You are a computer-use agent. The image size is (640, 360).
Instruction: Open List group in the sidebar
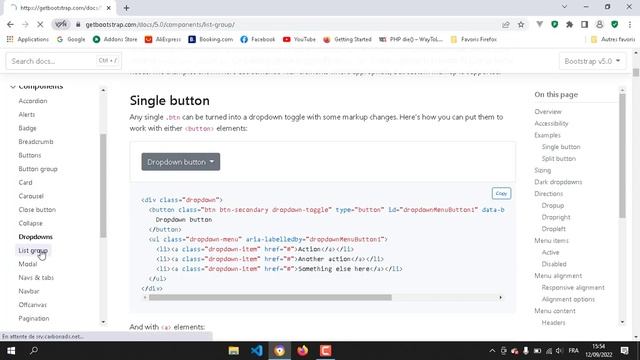tap(33, 250)
